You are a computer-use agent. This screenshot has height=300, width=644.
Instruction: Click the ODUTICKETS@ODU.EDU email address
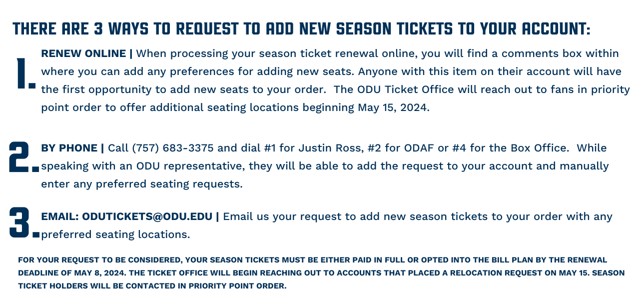point(147,216)
